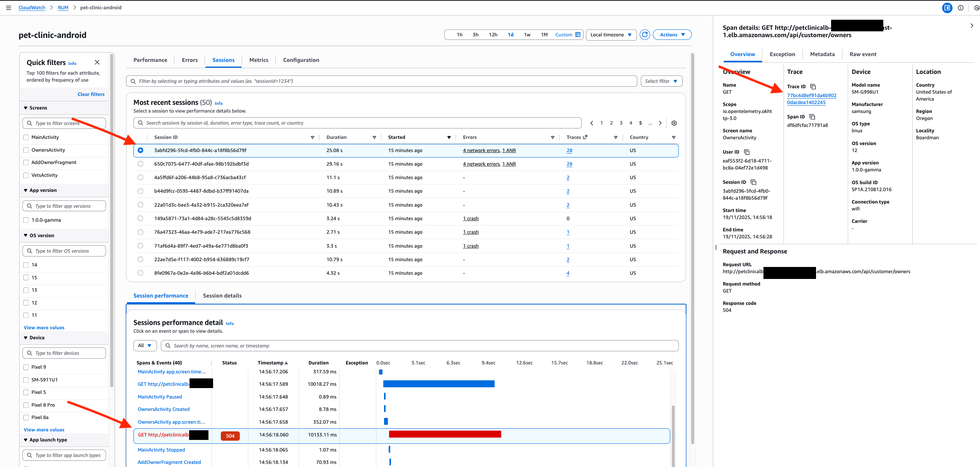Open the Exception tab in span details

(782, 54)
